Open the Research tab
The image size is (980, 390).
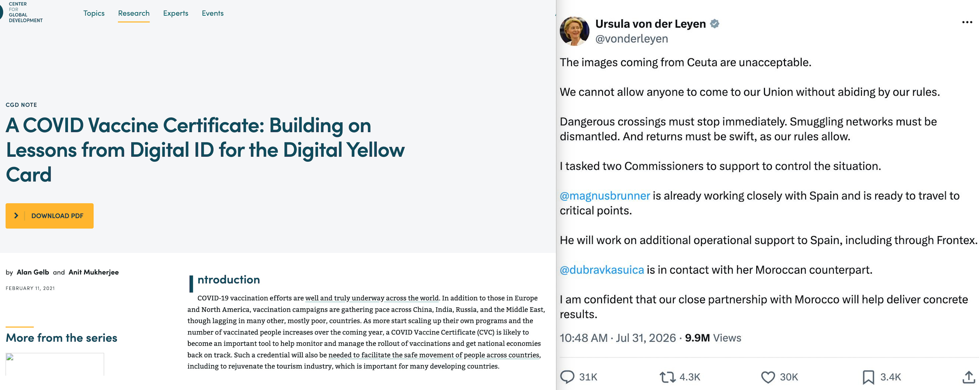tap(134, 13)
